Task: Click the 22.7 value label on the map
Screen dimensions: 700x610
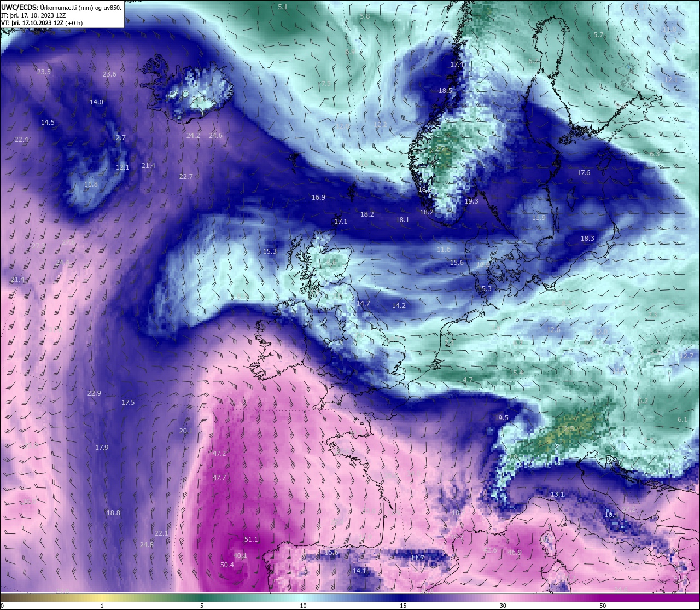Action: coord(186,176)
